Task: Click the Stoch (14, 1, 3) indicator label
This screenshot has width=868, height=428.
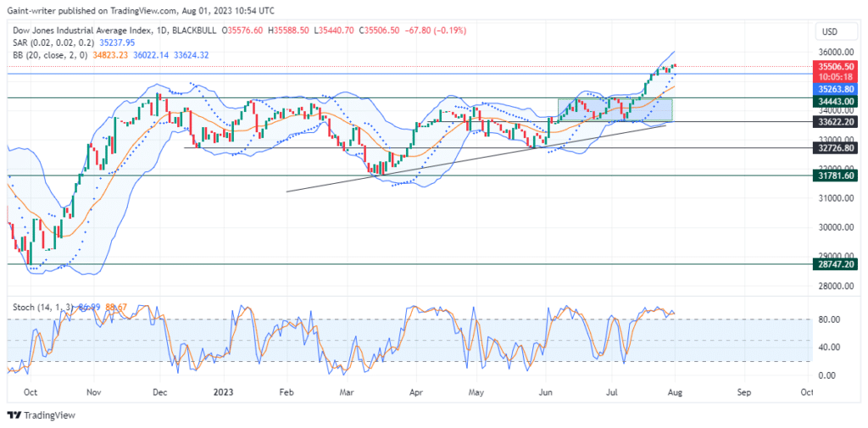Action: tap(44, 306)
